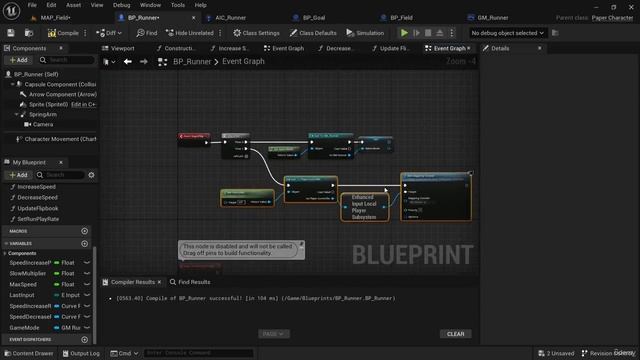Select the Camera component
Image resolution: width=640 pixels, height=360 pixels.
[x=43, y=124]
